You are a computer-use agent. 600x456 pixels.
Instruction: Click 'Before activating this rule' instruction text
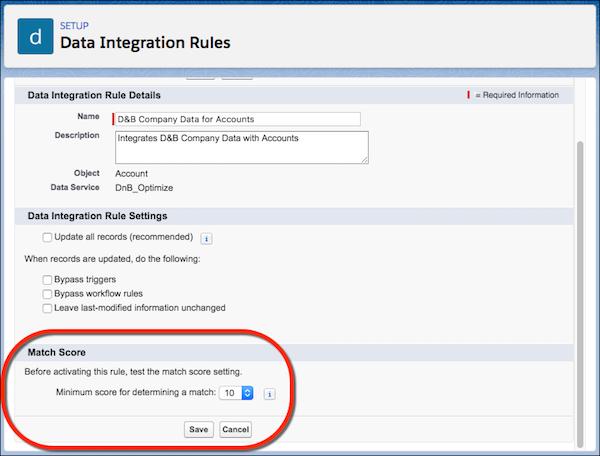click(133, 371)
